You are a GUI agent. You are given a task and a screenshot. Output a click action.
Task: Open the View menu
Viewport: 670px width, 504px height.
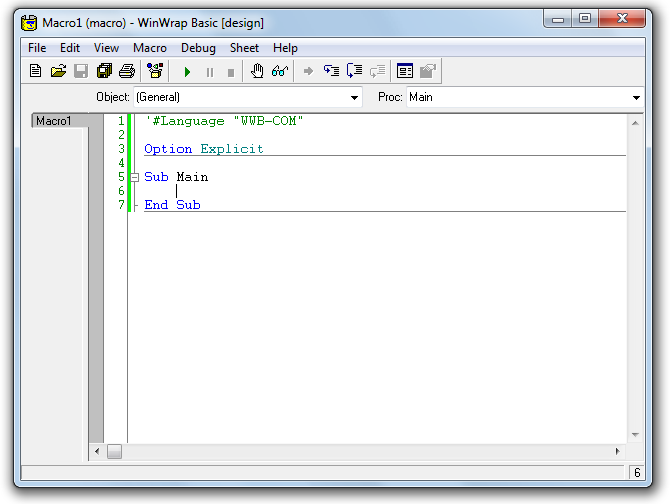click(106, 48)
